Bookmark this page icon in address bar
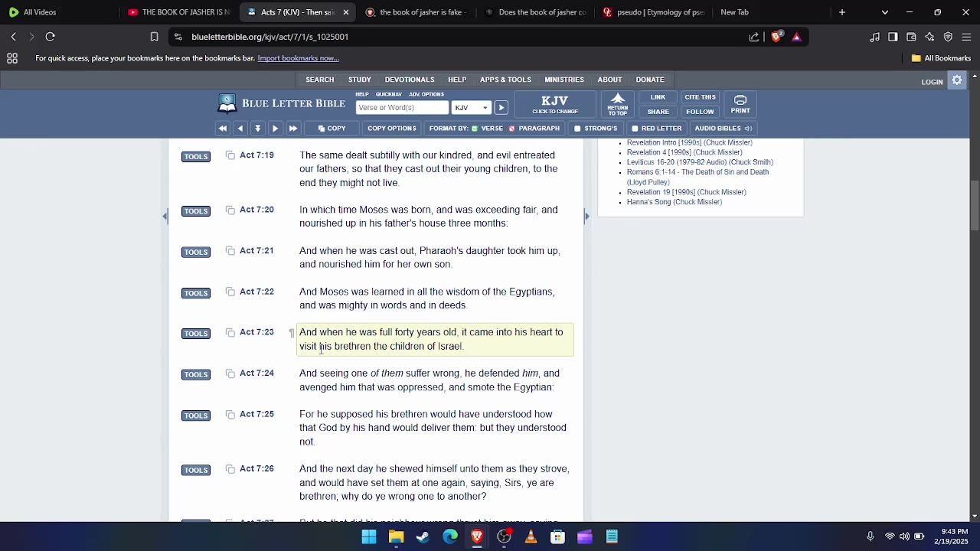The image size is (980, 551). pos(154,37)
